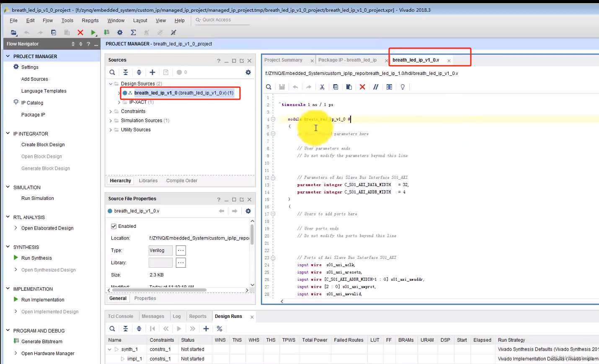Close the breath_led_ip_v1_0.v editor tab
Screen dimensions: 599x364
(x=449, y=61)
